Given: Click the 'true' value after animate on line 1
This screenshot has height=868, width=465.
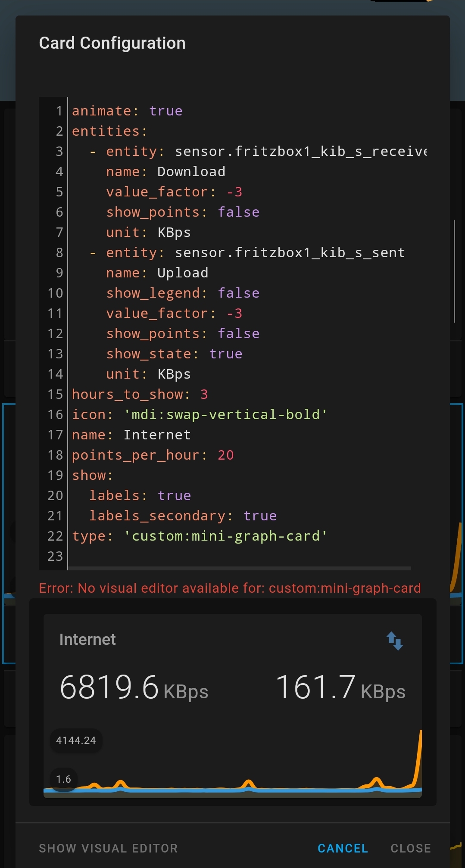Looking at the screenshot, I should 165,111.
